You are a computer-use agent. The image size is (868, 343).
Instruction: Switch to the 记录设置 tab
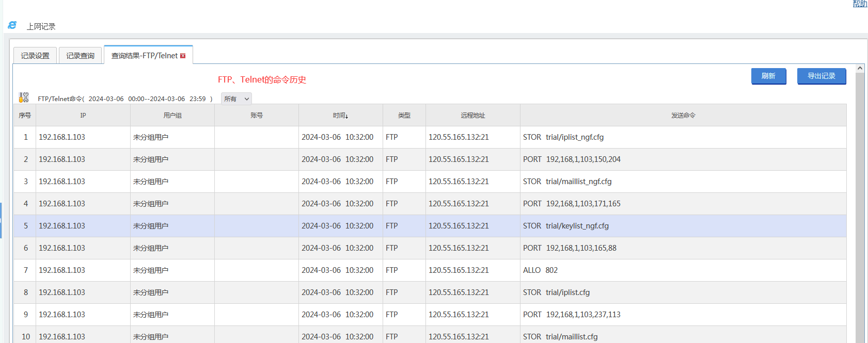[x=35, y=56]
